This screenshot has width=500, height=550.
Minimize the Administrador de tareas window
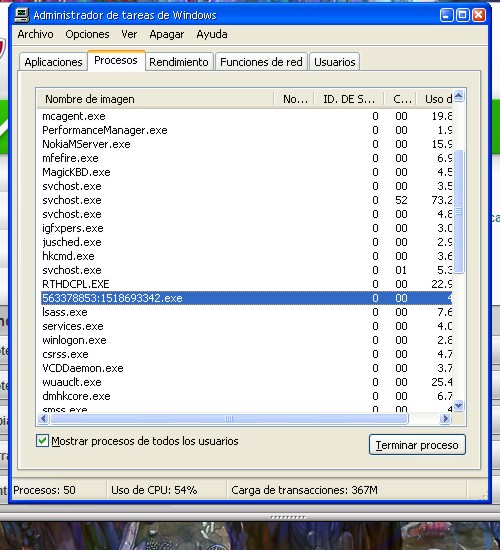[x=446, y=15]
